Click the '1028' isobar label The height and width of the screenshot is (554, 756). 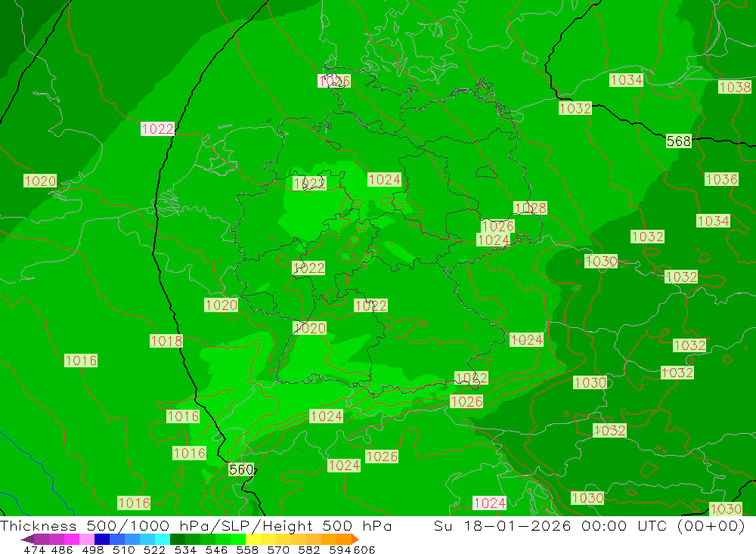pyautogui.click(x=531, y=208)
